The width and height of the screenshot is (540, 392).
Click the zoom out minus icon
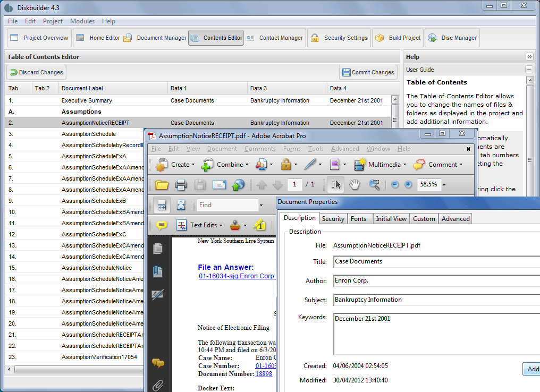(395, 185)
